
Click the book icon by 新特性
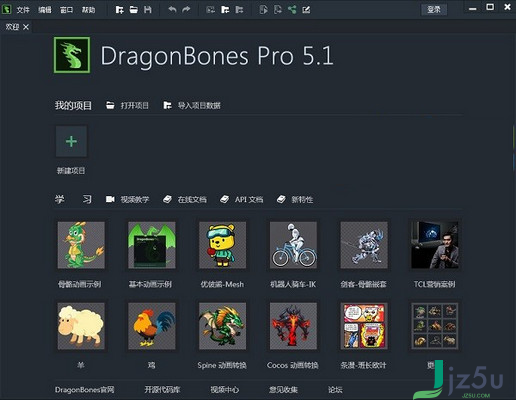pos(281,199)
